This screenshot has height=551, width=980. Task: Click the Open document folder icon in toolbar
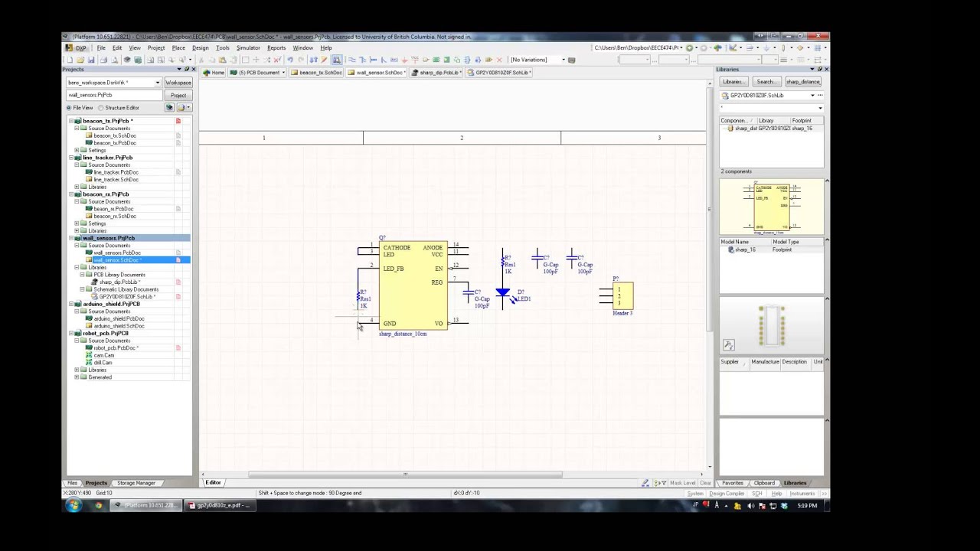click(80, 60)
